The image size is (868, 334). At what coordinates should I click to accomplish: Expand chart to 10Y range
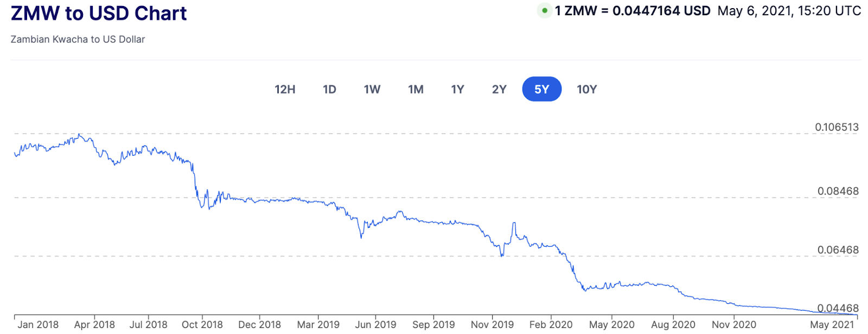(x=586, y=89)
